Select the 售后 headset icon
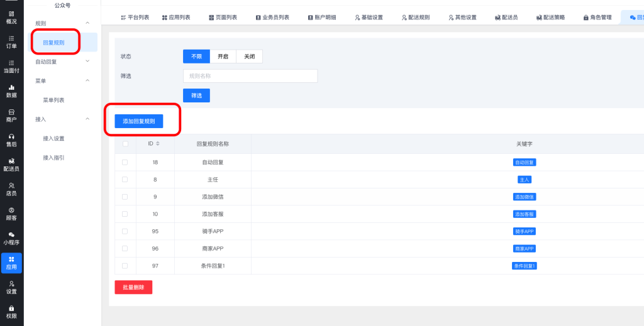 tap(11, 139)
